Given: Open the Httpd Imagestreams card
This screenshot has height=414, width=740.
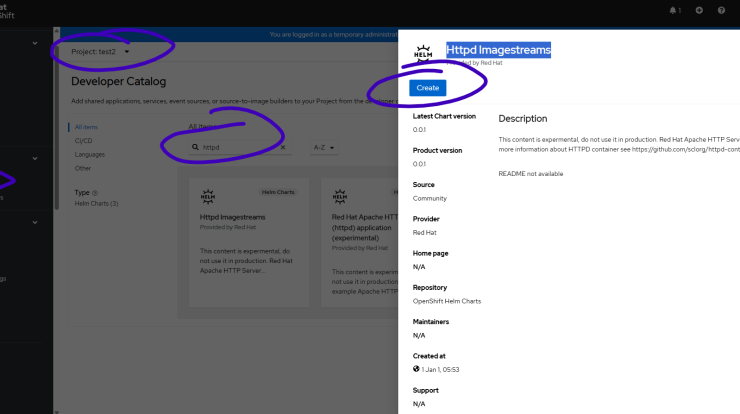Looking at the screenshot, I should 249,243.
